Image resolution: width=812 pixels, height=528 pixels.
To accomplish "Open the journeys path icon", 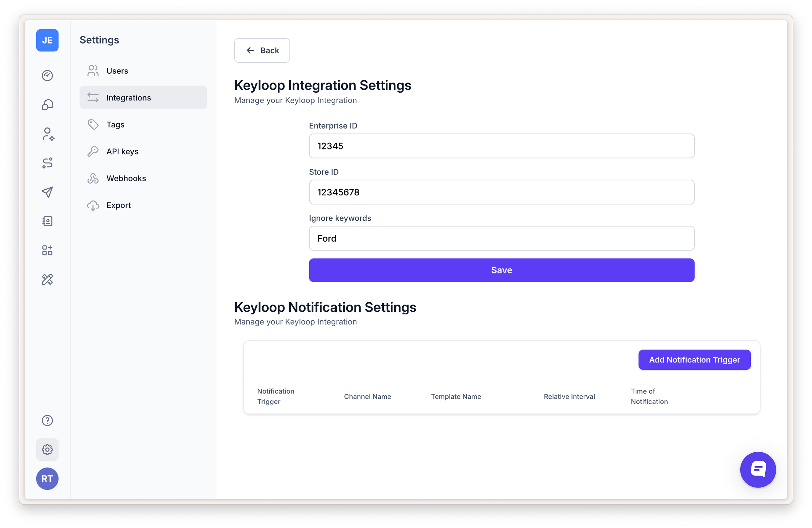I will [x=47, y=163].
